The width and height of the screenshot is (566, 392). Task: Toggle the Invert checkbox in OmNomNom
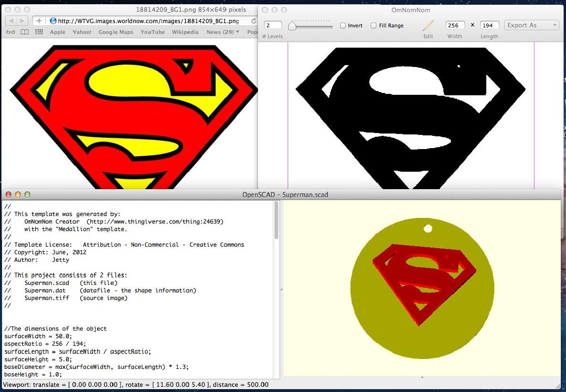pyautogui.click(x=343, y=25)
